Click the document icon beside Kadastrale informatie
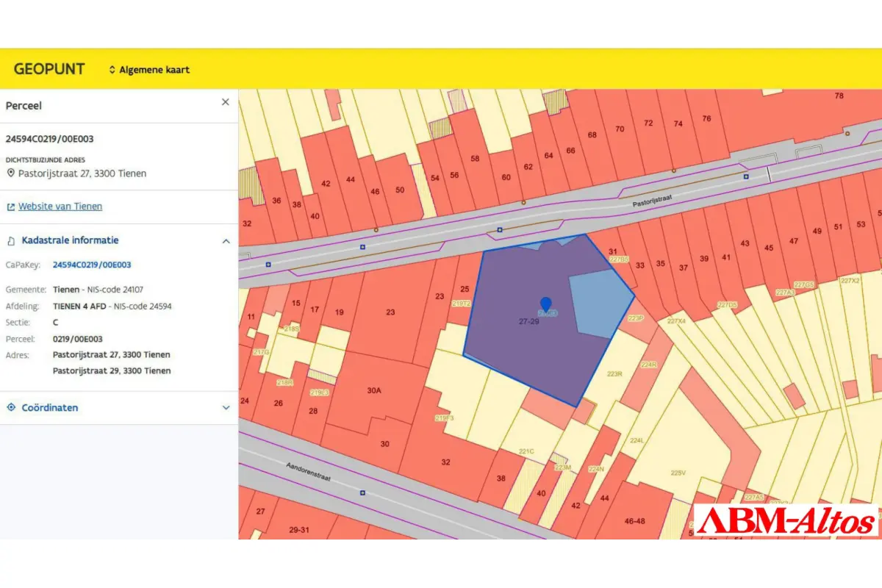The height and width of the screenshot is (588, 882). point(11,240)
